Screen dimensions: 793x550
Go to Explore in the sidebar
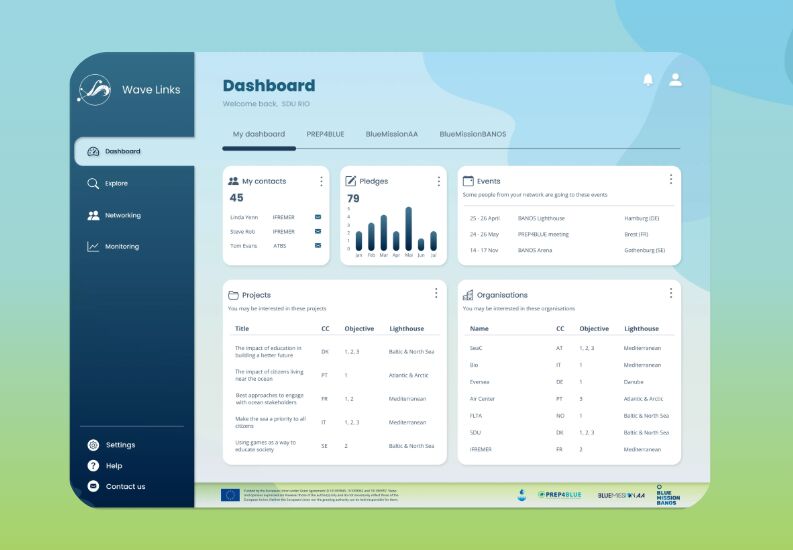pos(116,184)
